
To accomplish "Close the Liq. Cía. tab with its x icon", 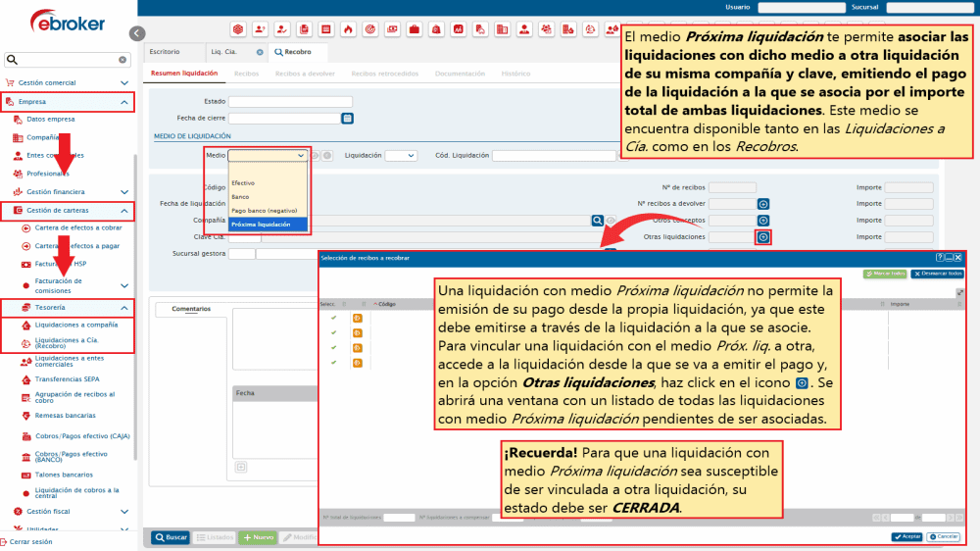I will coord(260,52).
